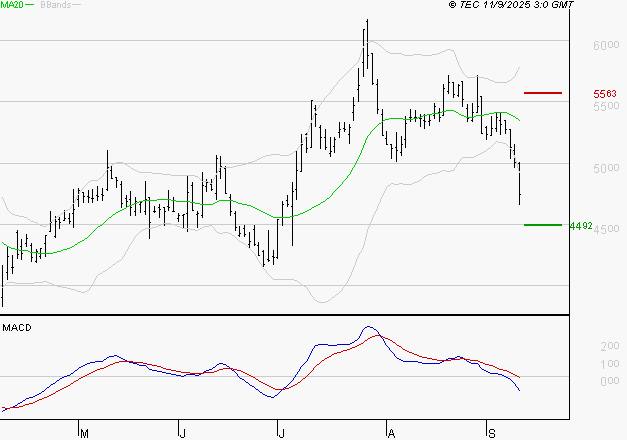Click the 5000 price axis label

[605, 168]
